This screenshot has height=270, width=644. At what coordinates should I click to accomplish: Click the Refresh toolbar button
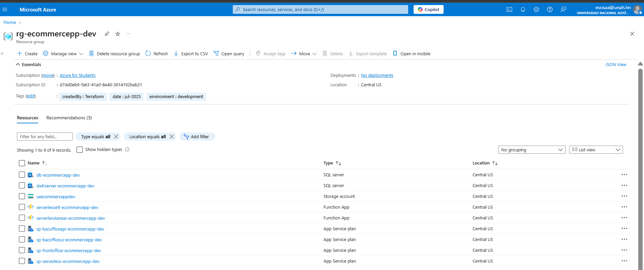click(x=157, y=54)
